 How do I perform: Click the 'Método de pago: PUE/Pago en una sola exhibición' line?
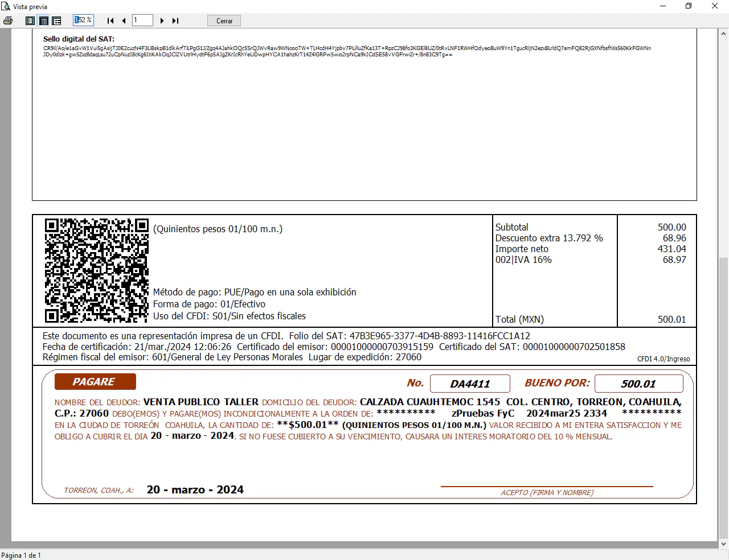coord(255,292)
